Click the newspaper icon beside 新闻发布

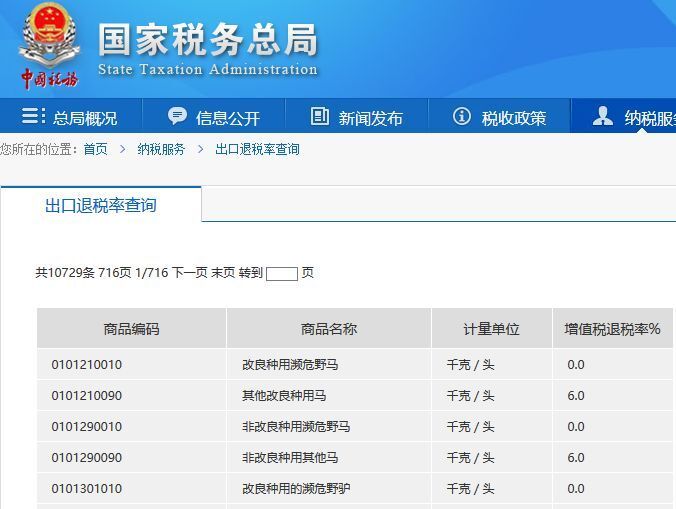coord(320,116)
